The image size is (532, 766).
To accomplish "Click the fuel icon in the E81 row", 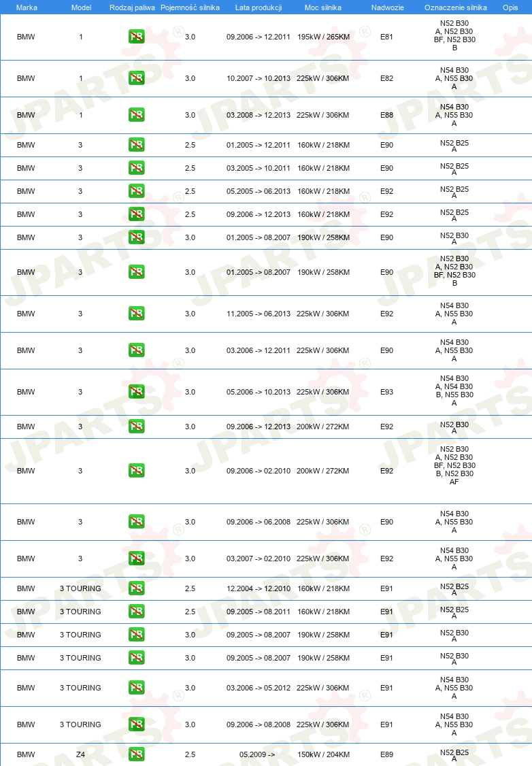I will pos(136,37).
